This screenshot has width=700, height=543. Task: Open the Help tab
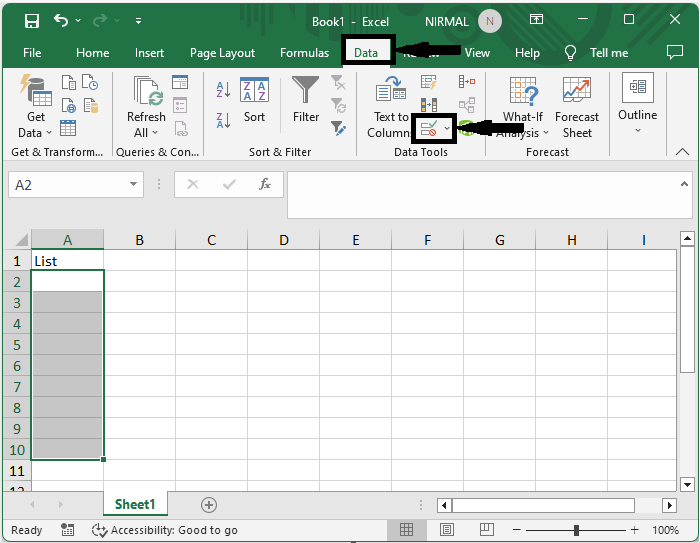[527, 53]
